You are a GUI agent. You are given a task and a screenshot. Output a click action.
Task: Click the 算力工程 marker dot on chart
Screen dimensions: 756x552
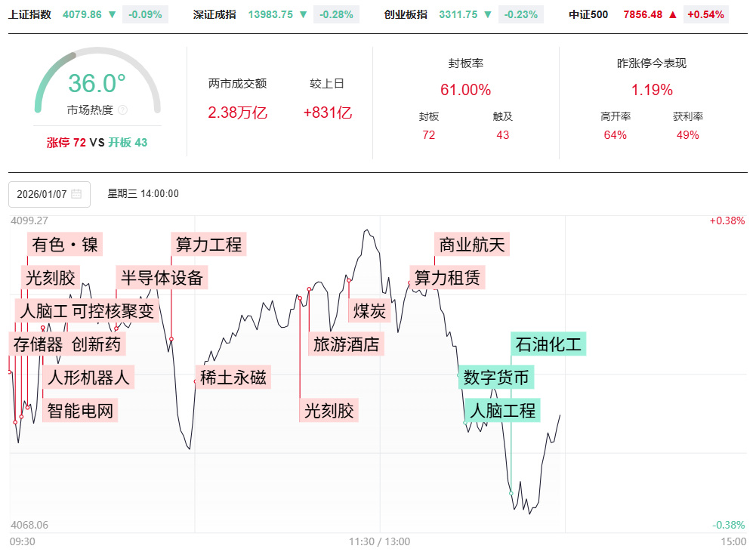[171, 339]
